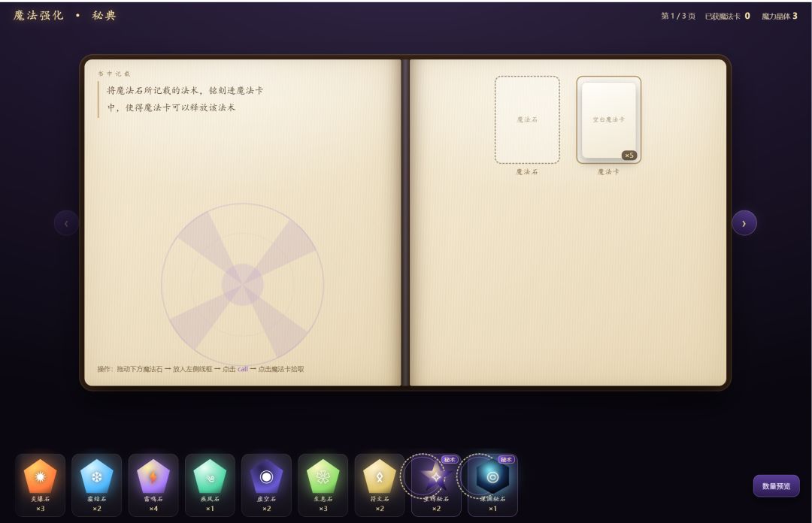Click the 魔法强化 · 秘典 title
The image size is (812, 523).
pos(65,16)
